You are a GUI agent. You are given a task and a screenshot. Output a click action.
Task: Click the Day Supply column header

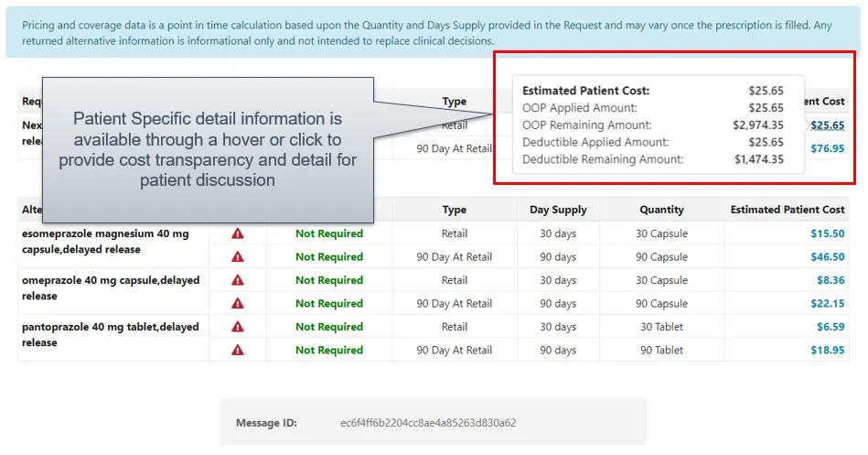[558, 210]
